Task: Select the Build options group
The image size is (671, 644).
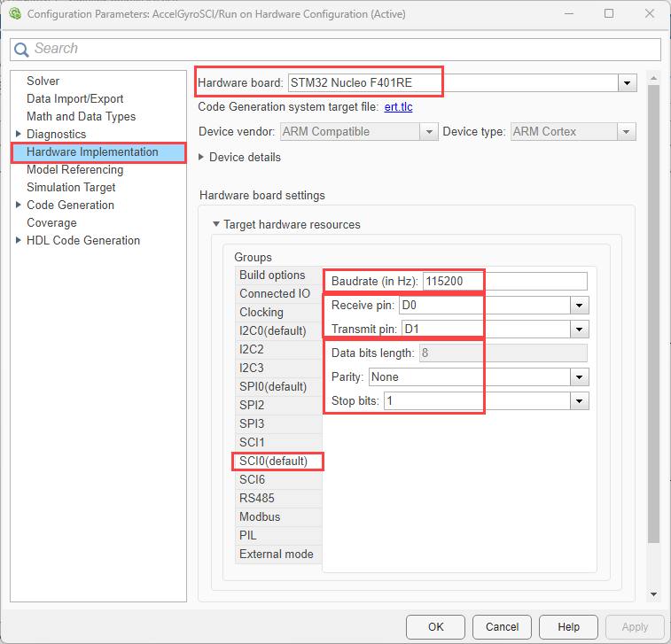Action: tap(272, 275)
